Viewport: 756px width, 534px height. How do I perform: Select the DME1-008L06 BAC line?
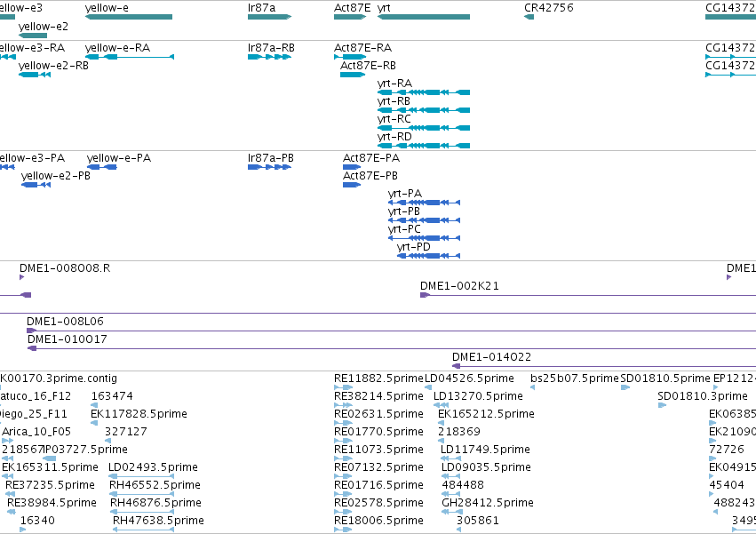(391, 331)
